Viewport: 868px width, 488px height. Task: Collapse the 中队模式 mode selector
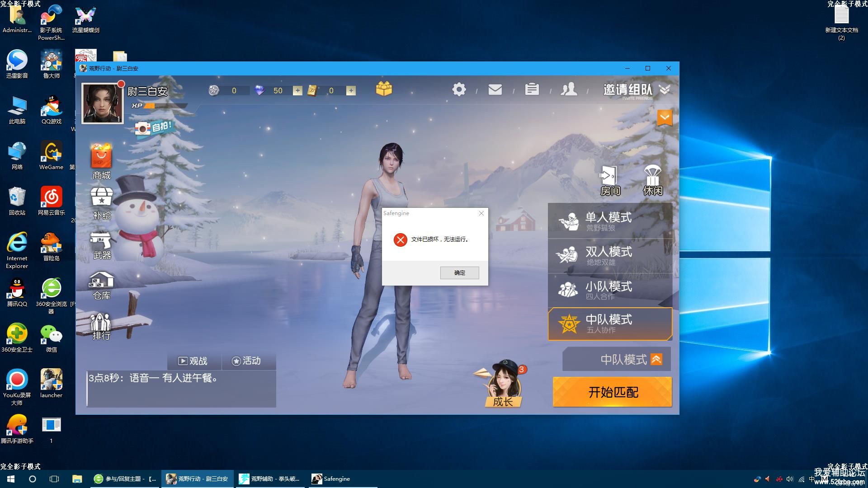click(656, 359)
